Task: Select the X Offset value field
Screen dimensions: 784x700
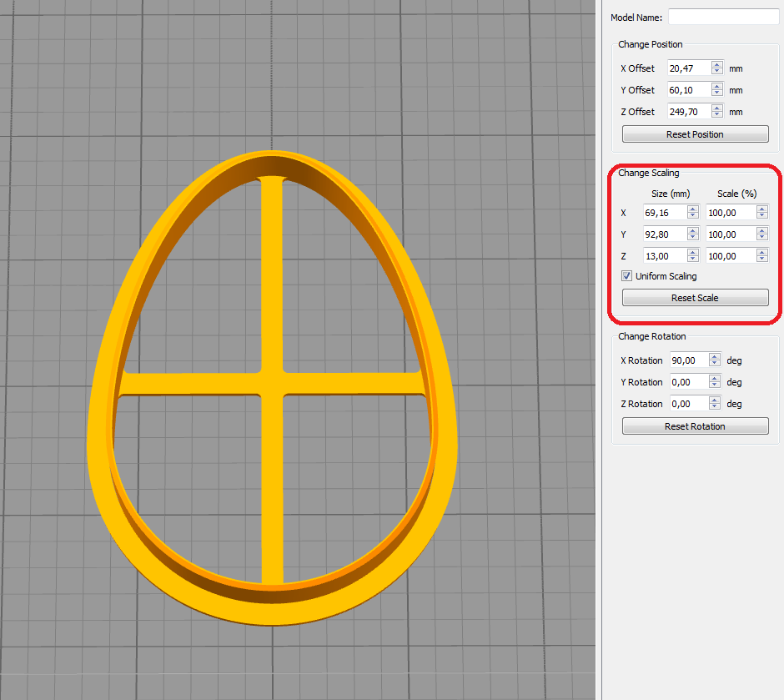Action: pyautogui.click(x=689, y=68)
